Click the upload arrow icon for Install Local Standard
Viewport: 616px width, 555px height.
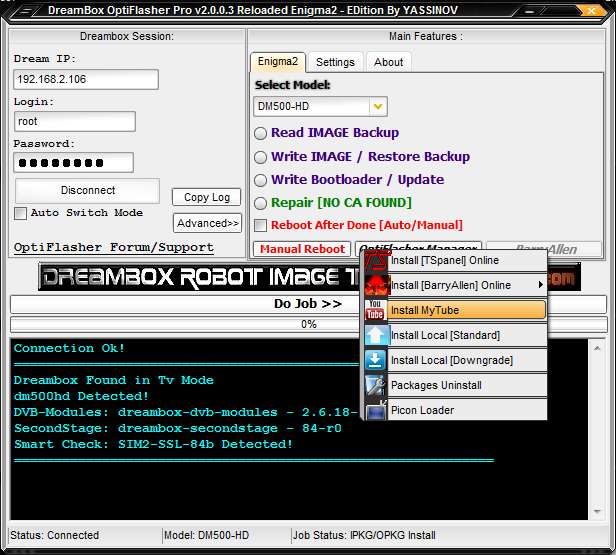[x=375, y=335]
